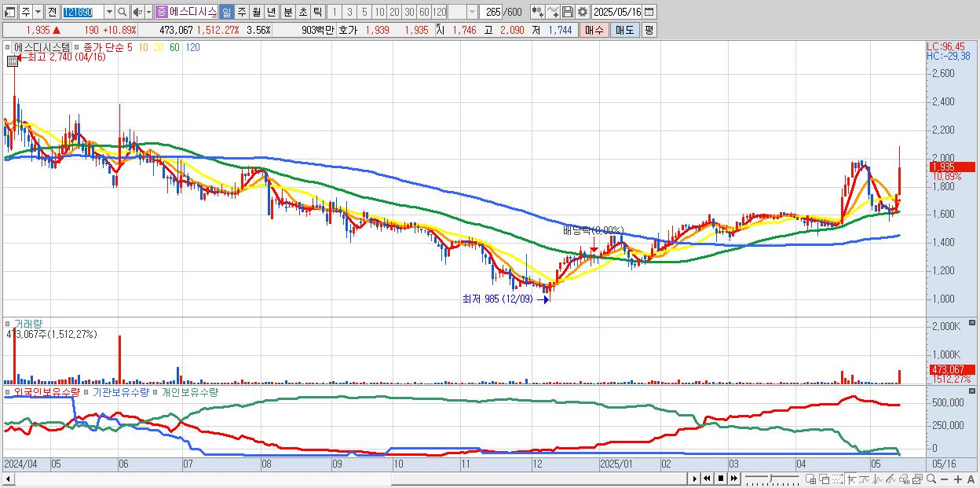Open the interval value dropdown after 120

pyautogui.click(x=472, y=13)
